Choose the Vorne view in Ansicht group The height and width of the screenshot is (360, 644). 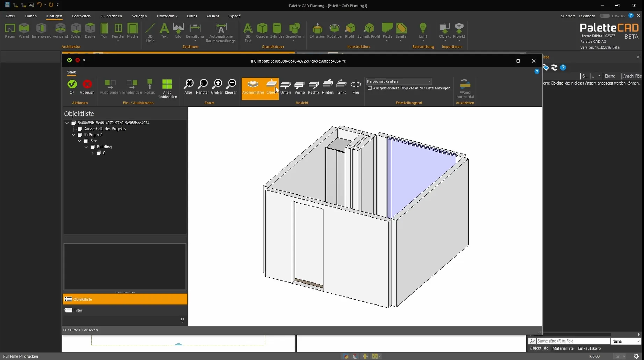pyautogui.click(x=299, y=87)
